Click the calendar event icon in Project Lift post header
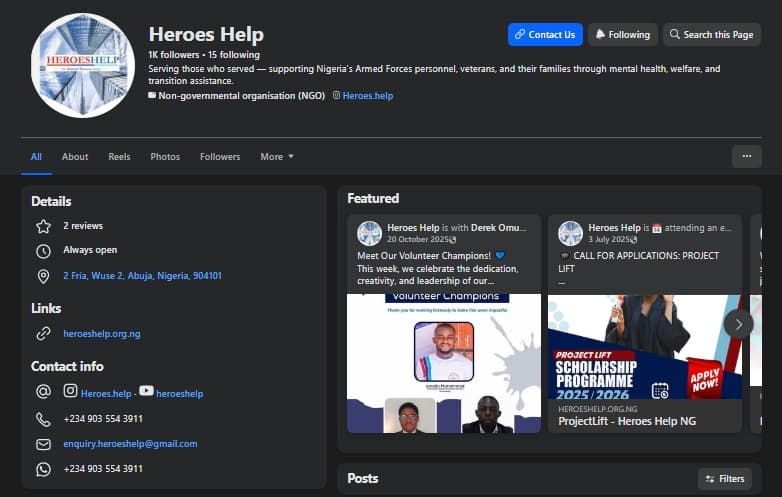This screenshot has width=782, height=497. click(657, 228)
